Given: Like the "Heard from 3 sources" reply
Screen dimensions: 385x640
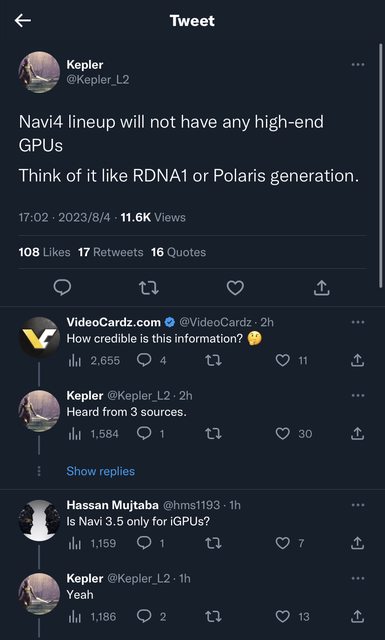Looking at the screenshot, I should click(283, 433).
